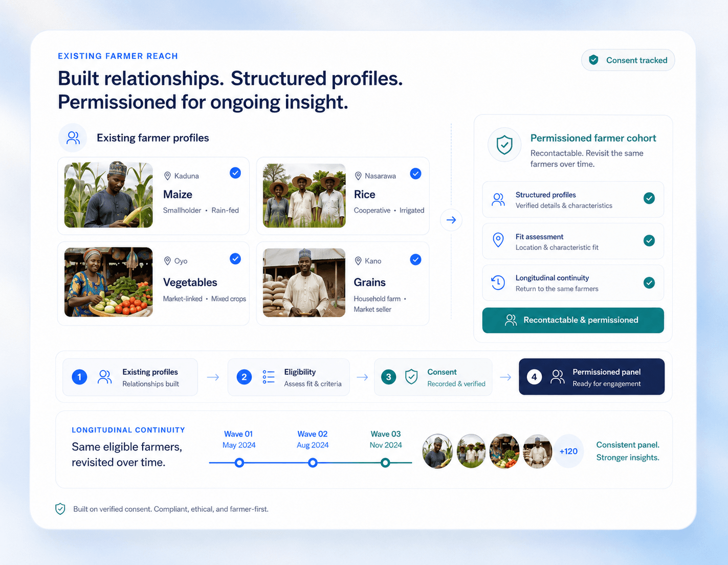Toggle the checkmark on the Grains card
This screenshot has width=728, height=565.
coord(416,260)
